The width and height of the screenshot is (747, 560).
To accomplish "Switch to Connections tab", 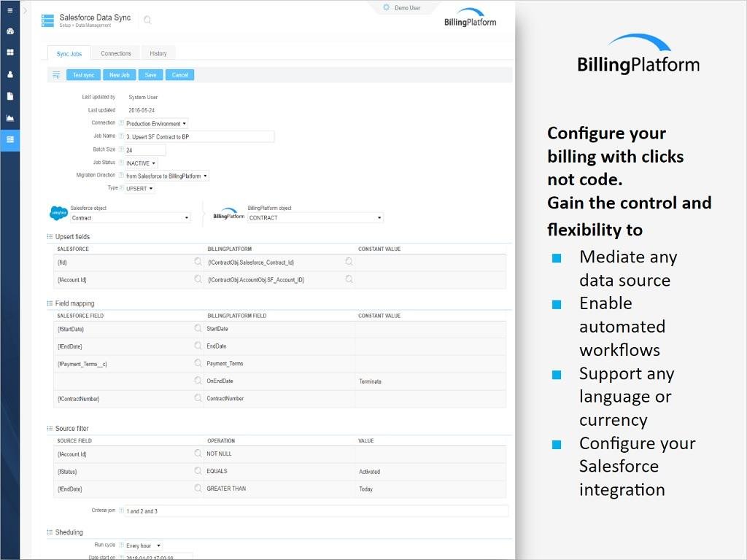I will [116, 53].
